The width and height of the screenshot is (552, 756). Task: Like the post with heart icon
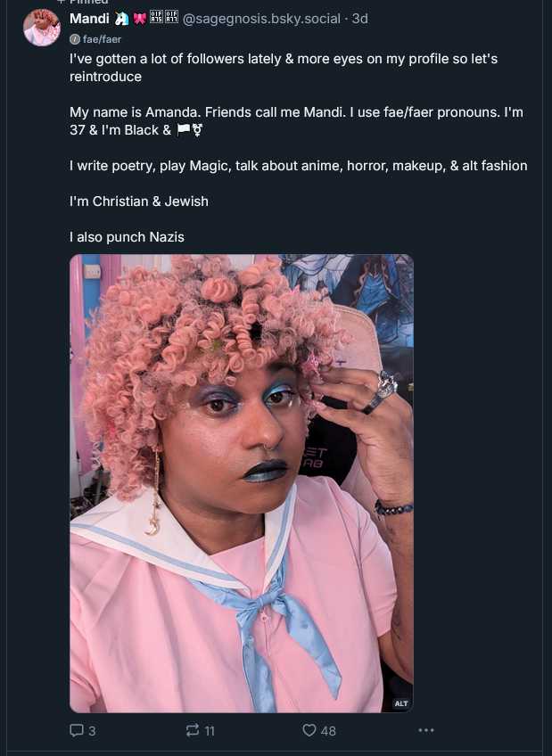point(309,730)
